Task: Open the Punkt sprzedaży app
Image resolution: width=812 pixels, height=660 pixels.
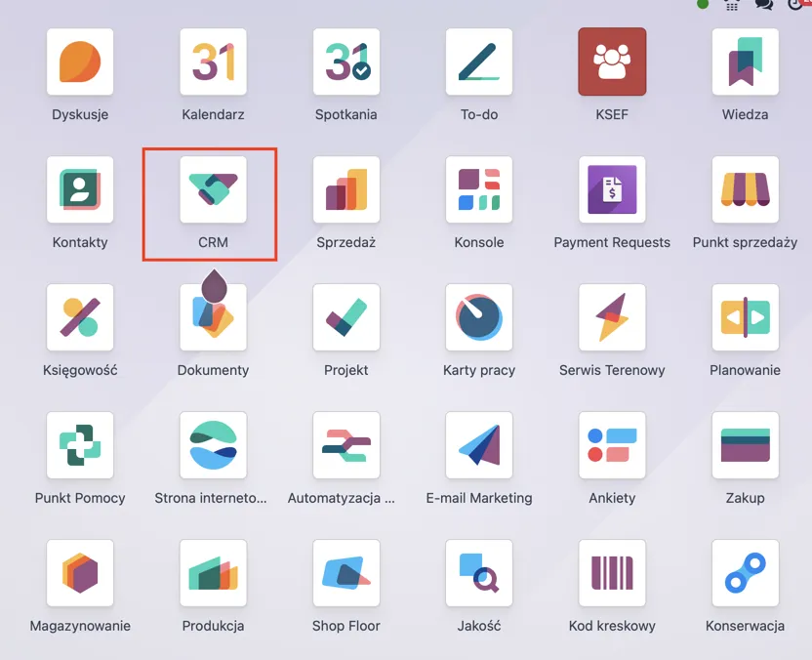Action: click(746, 189)
